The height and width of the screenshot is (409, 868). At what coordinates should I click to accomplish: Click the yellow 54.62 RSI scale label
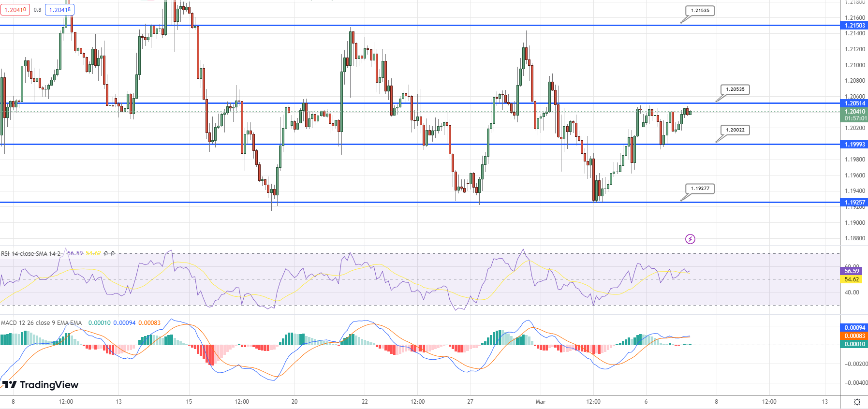(852, 279)
